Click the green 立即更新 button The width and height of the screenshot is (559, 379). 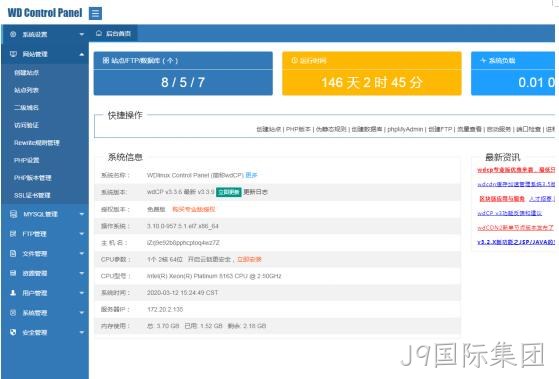pyautogui.click(x=229, y=192)
